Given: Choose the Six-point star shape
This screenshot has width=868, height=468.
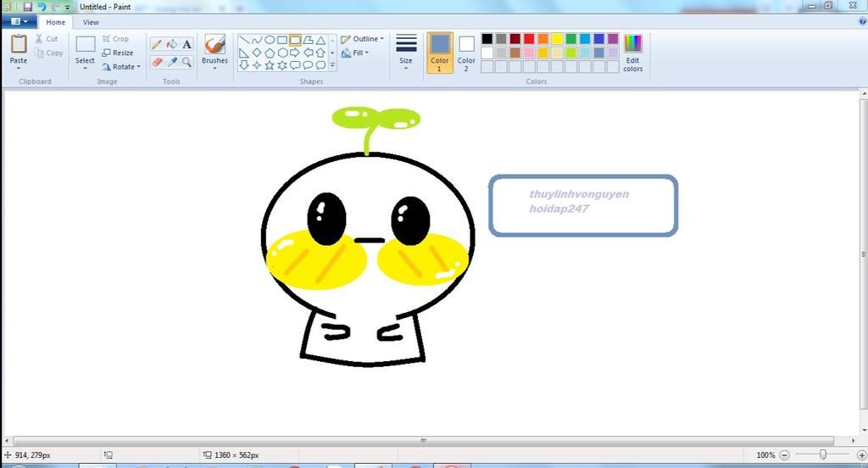Looking at the screenshot, I should [x=282, y=64].
